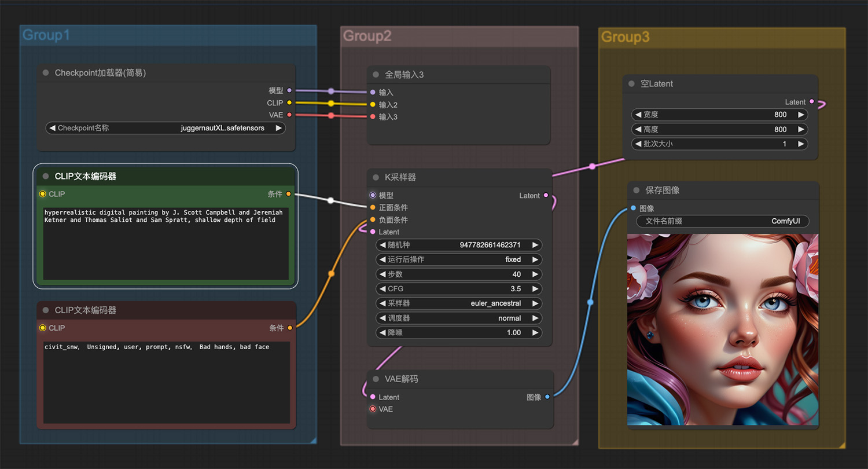
Task: Open the Checkpoint名称 juggernautXL.safetensors selector
Action: [x=165, y=128]
